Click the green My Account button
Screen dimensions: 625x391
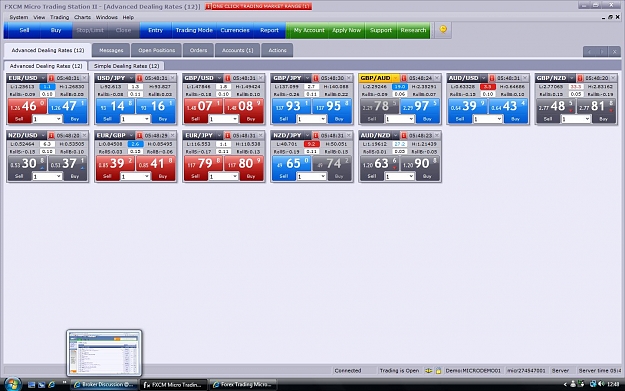[x=309, y=30]
